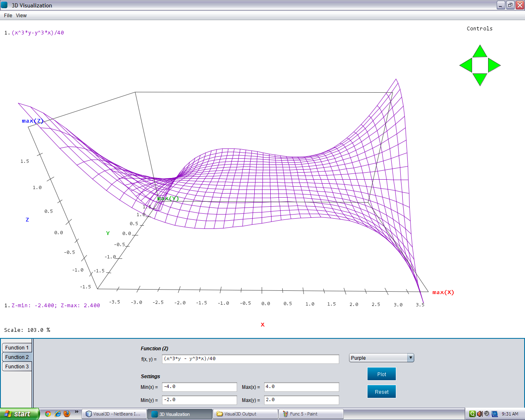Open Firefox from the quick launch bar
The image size is (525, 420).
(x=67, y=413)
